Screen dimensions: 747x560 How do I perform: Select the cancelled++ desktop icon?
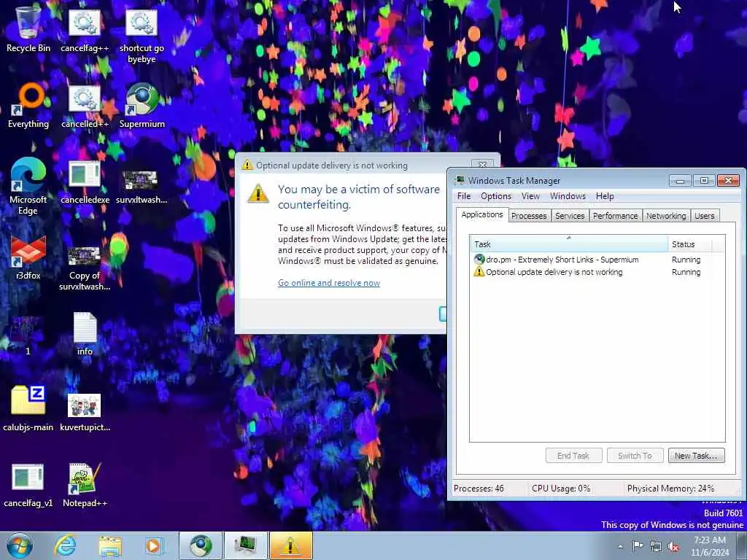(x=85, y=105)
